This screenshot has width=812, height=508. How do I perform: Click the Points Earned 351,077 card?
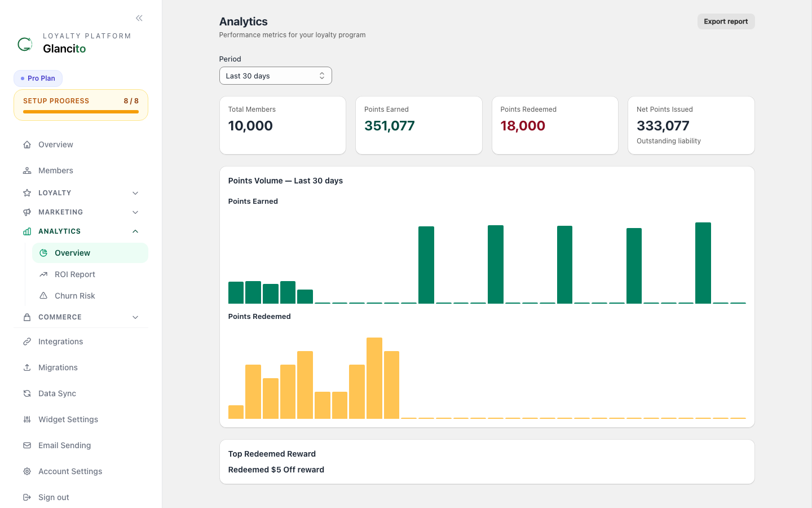pyautogui.click(x=419, y=125)
